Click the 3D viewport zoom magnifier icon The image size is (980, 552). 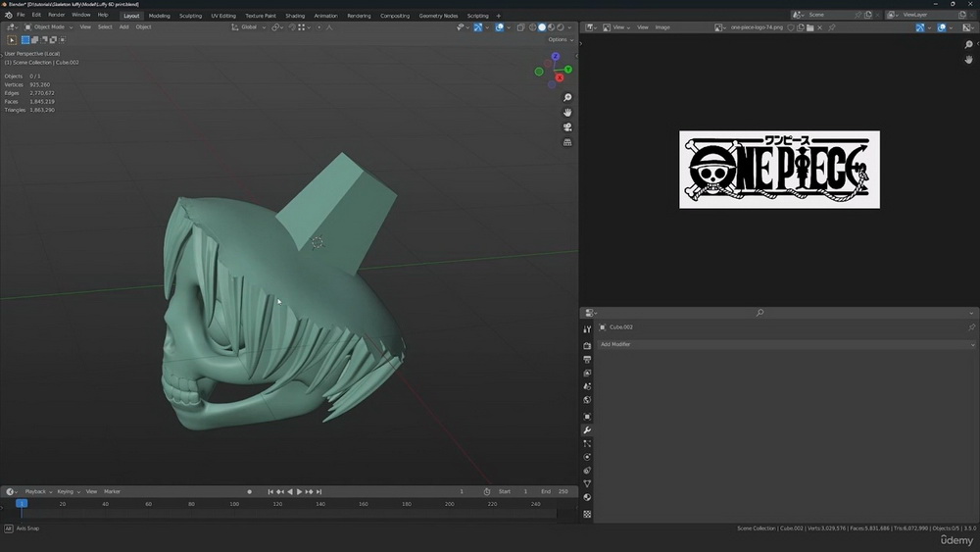pos(567,97)
